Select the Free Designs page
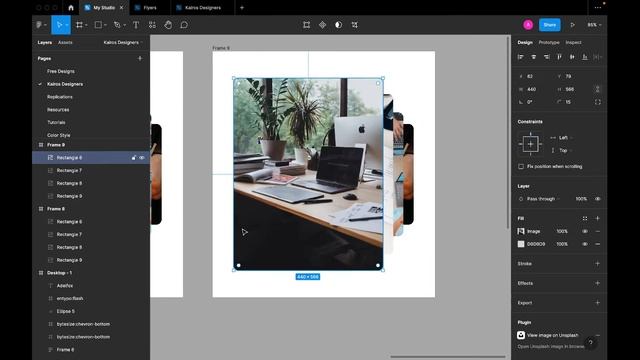This screenshot has height=360, width=640. 61,71
